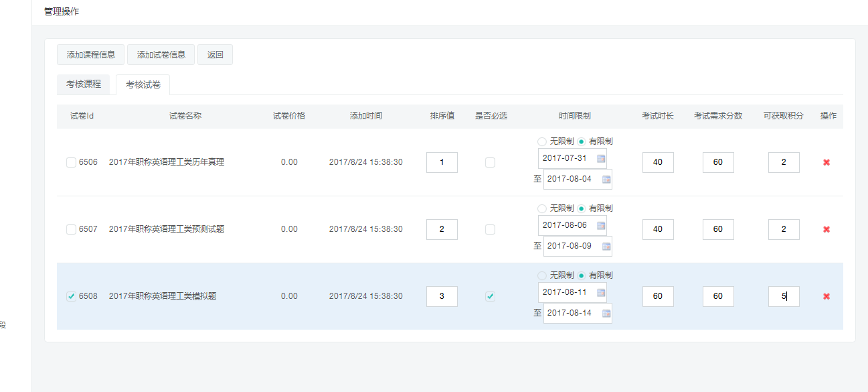This screenshot has width=868, height=392.
Task: Click the 排序值 field of paper 6507
Action: click(442, 229)
